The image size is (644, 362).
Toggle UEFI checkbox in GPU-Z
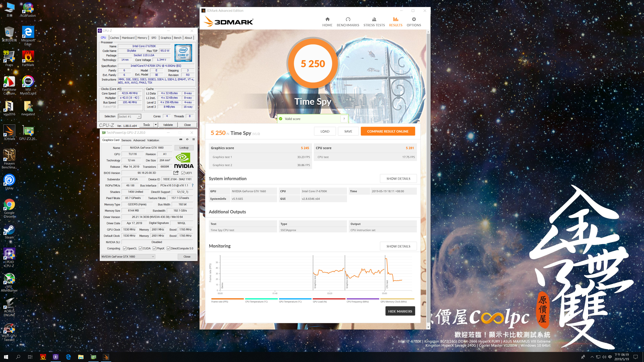183,173
